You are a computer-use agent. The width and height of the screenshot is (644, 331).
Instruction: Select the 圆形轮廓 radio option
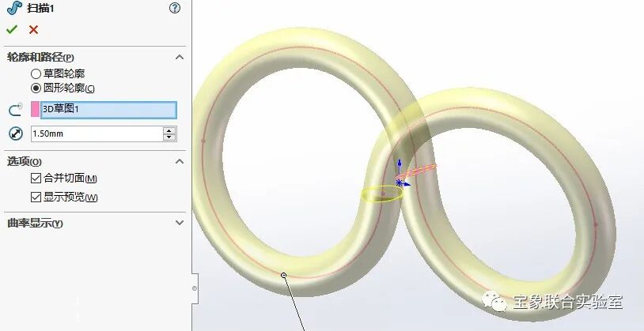[36, 88]
